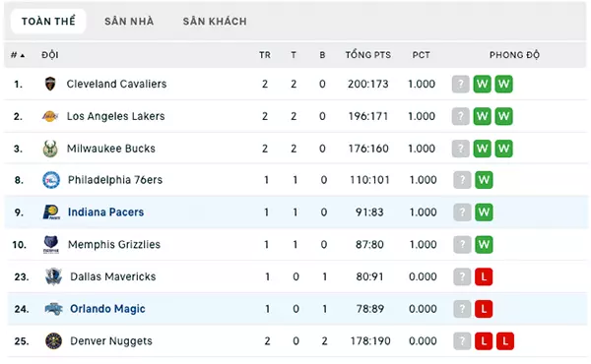Click Denver Nuggets' last red L badge
Image resolution: width=591 pixels, height=364 pixels.
pyautogui.click(x=505, y=341)
